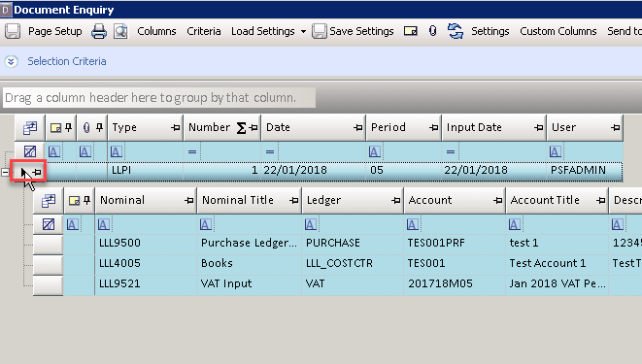Click the save icon before Page Setup
The width and height of the screenshot is (642, 364).
[13, 31]
